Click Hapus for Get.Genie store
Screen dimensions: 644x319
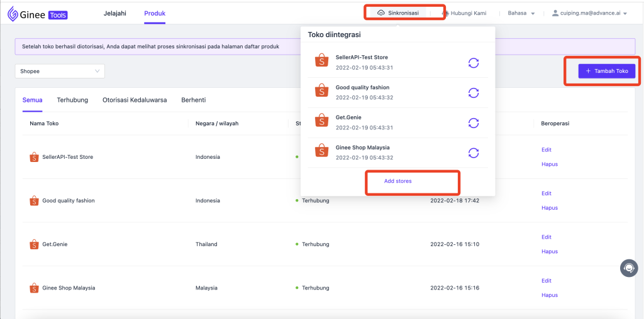[x=550, y=251]
